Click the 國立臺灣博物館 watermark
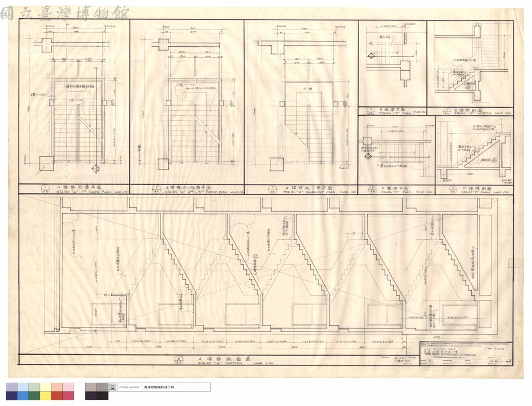This screenshot has height=406, width=532. click(64, 13)
